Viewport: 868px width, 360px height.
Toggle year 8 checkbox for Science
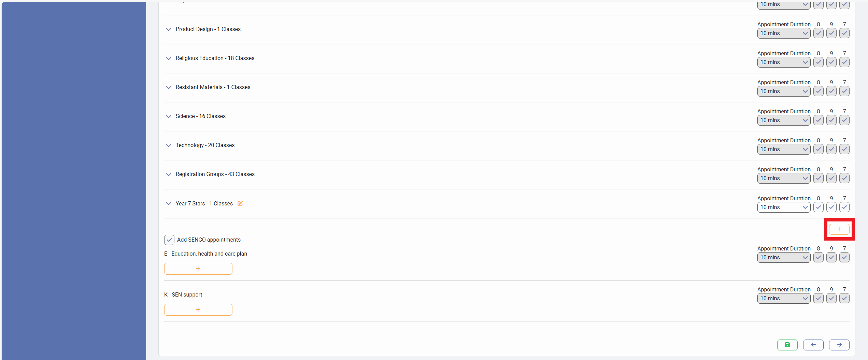[818, 120]
